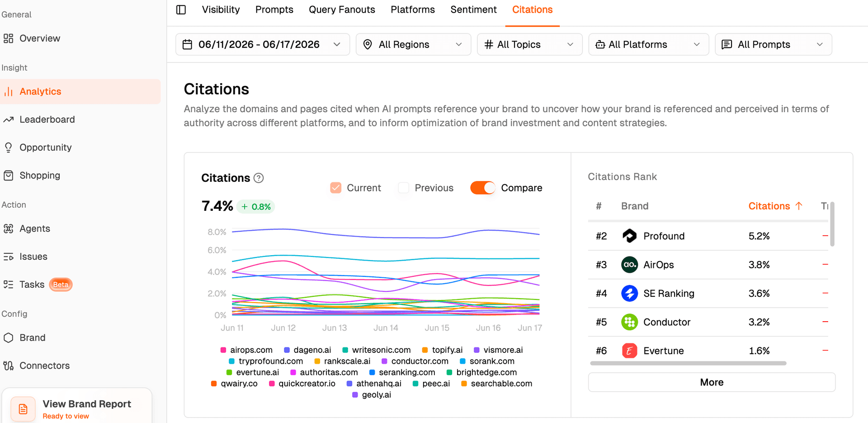Click the Evertune brand logo
The height and width of the screenshot is (423, 868).
click(629, 351)
